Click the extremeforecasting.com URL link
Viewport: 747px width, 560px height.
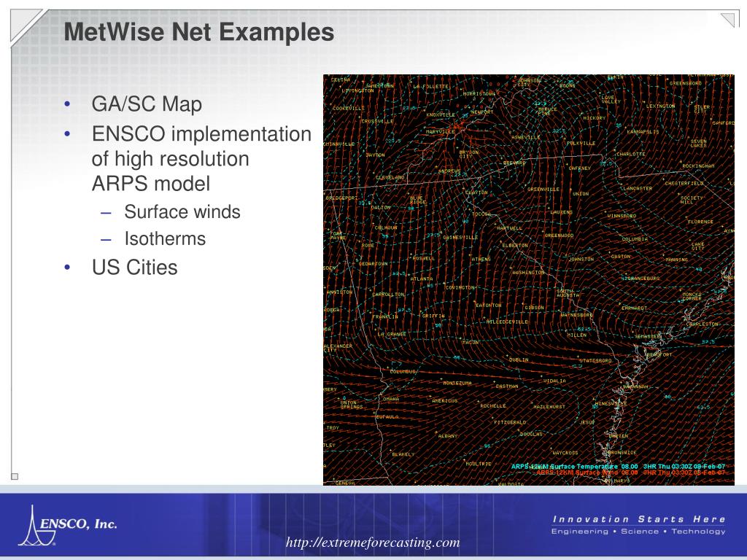pyautogui.click(x=373, y=542)
